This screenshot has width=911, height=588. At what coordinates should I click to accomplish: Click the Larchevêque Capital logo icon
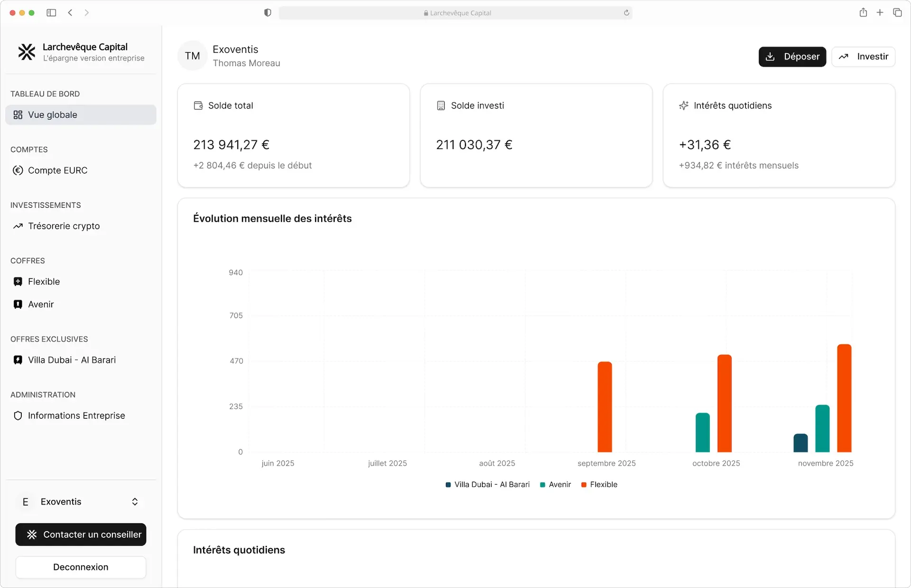point(27,52)
